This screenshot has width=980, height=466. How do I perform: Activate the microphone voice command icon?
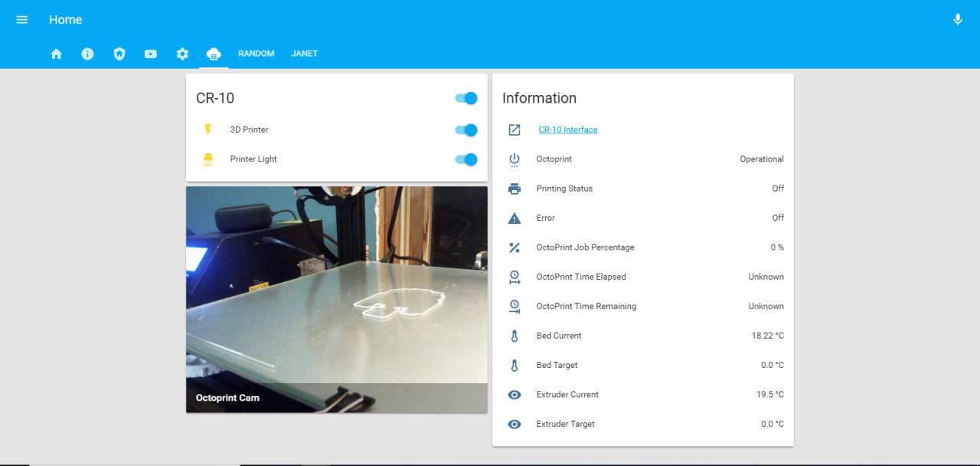958,20
